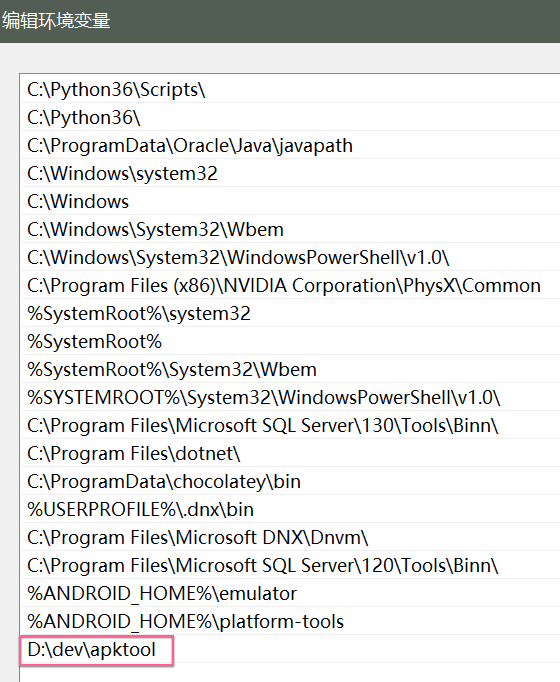
Task: Select the plain %SystemRoot% entry
Action: pos(290,341)
